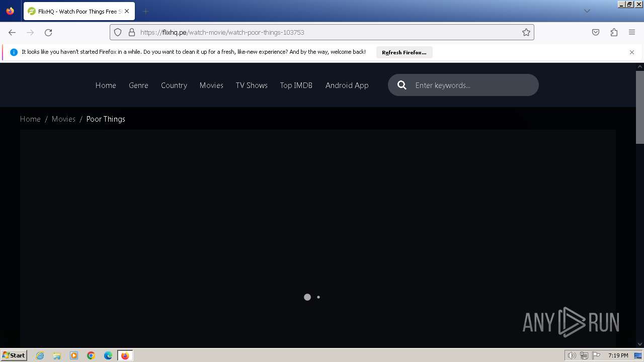644x362 pixels.
Task: Reload the page with the refresh icon
Action: point(48,32)
